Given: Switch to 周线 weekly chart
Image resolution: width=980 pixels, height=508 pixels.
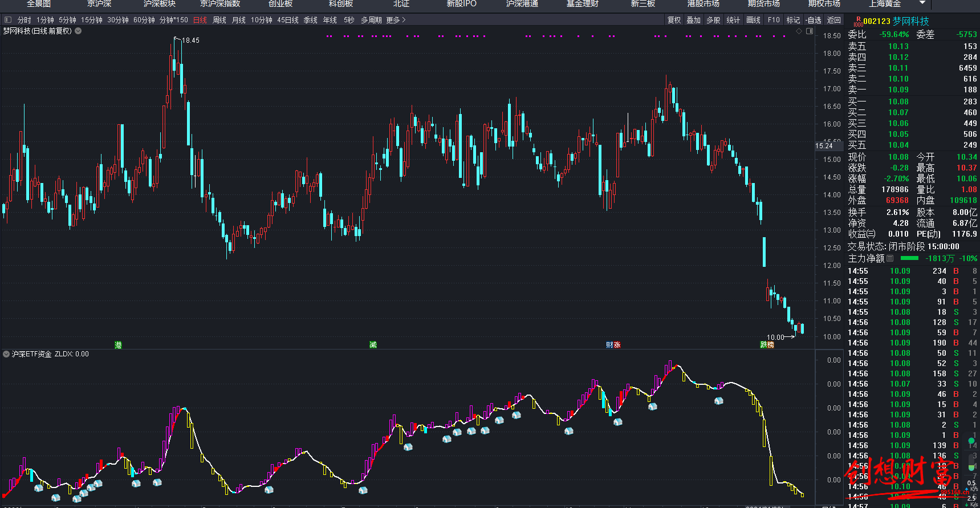Looking at the screenshot, I should click(219, 20).
